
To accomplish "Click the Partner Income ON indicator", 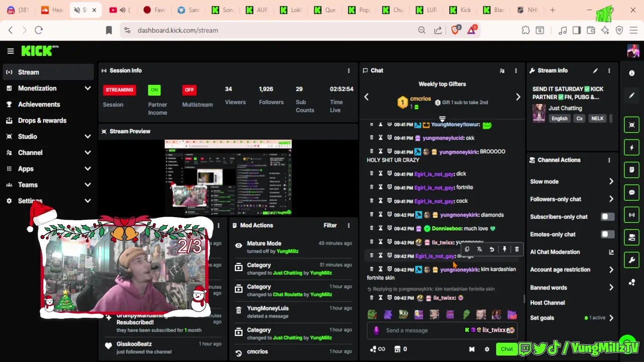I will (x=154, y=90).
